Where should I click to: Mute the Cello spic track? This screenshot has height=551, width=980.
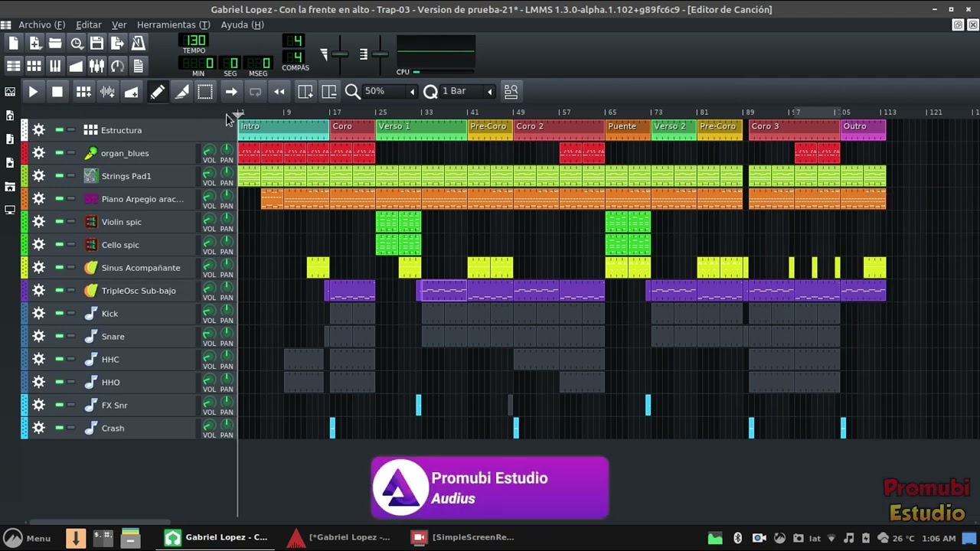59,245
